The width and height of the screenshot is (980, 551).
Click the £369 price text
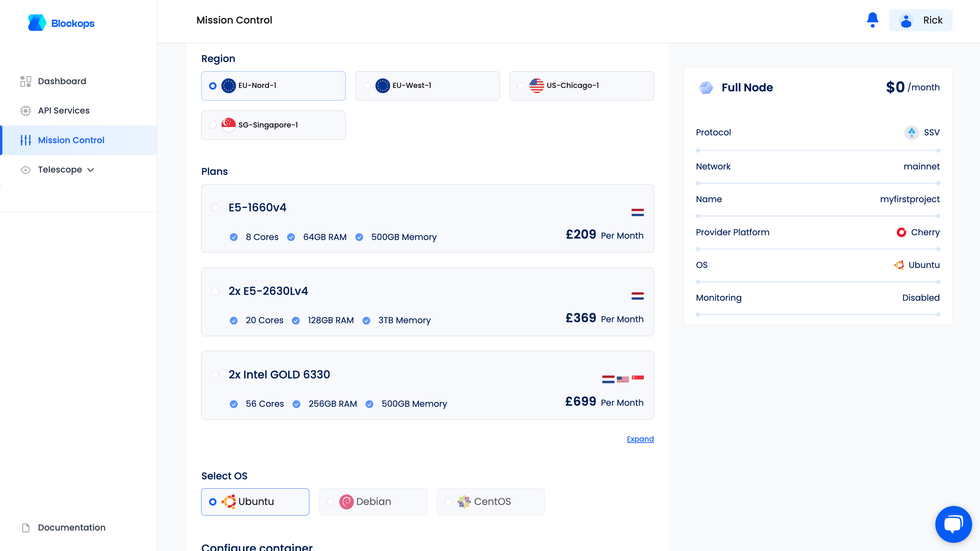pos(581,318)
